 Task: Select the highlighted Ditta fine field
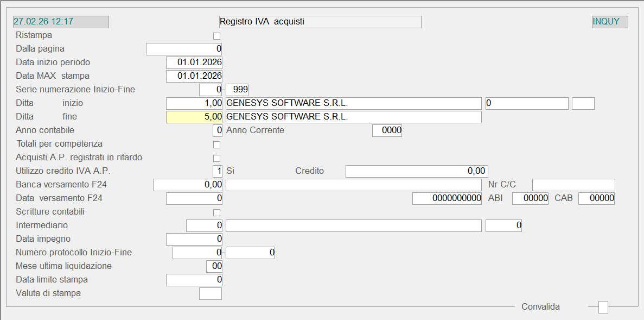coord(194,117)
